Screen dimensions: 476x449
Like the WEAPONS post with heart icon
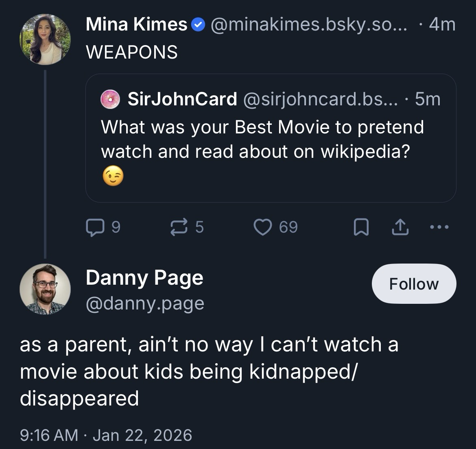coord(262,227)
